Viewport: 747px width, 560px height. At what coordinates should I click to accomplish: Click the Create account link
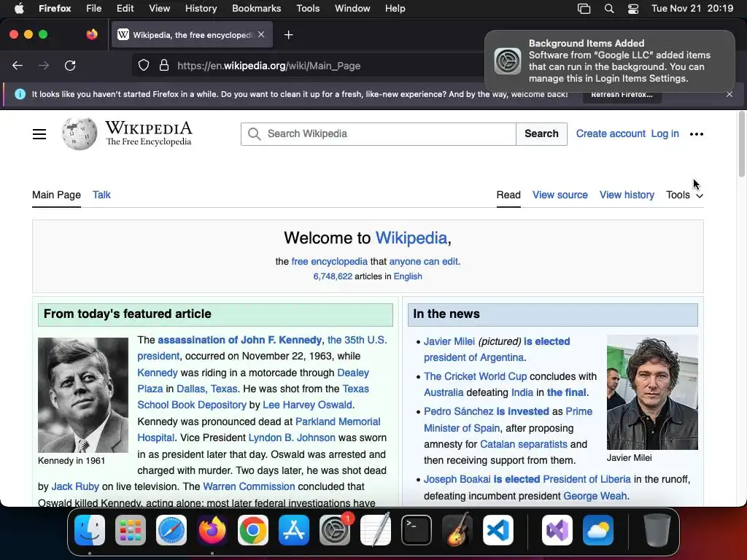tap(611, 134)
